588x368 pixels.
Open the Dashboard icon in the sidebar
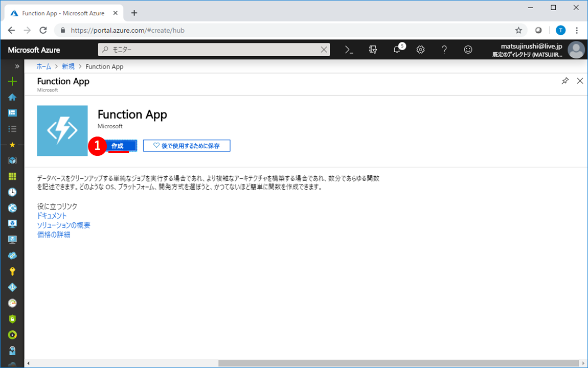pos(12,113)
